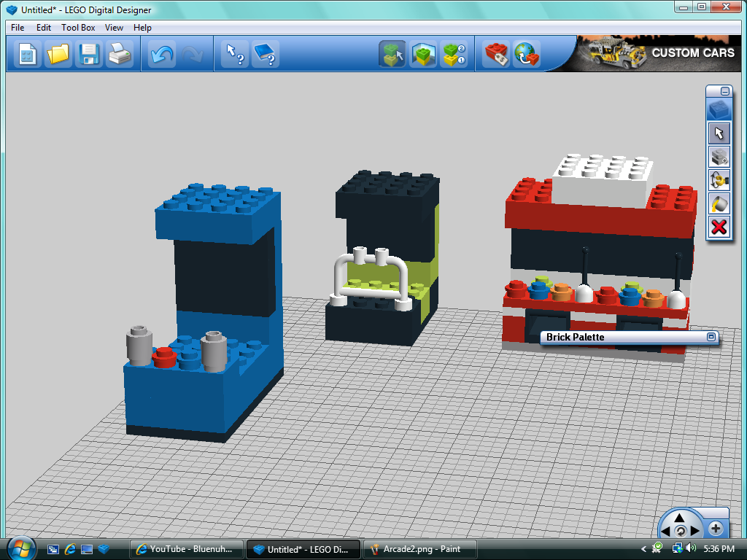Open the buy bricks price tag icon
Image resolution: width=747 pixels, height=560 pixels.
pos(496,54)
